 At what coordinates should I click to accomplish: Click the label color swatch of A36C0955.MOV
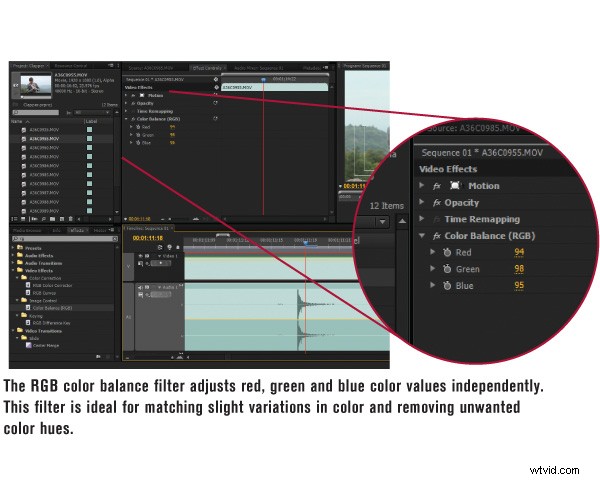[x=90, y=139]
